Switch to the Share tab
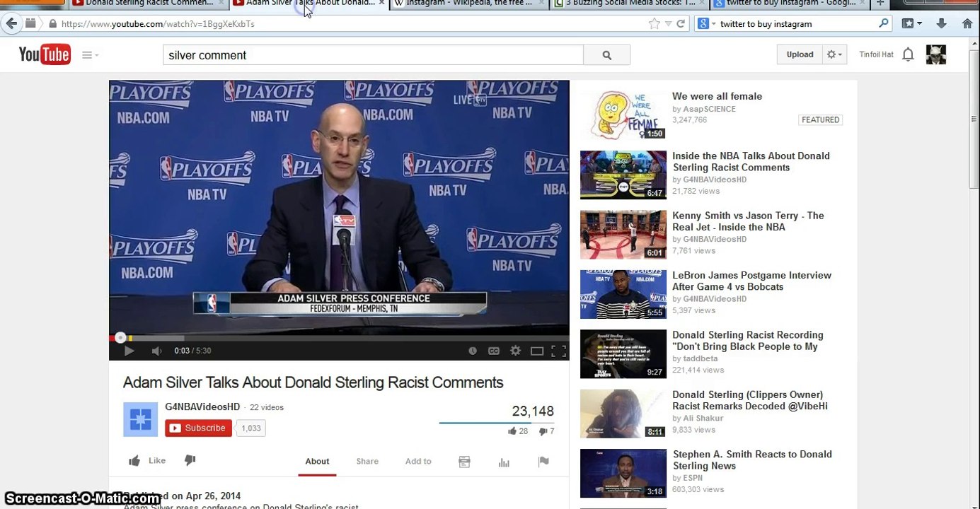Screen dimensions: 980x509 pos(367,461)
